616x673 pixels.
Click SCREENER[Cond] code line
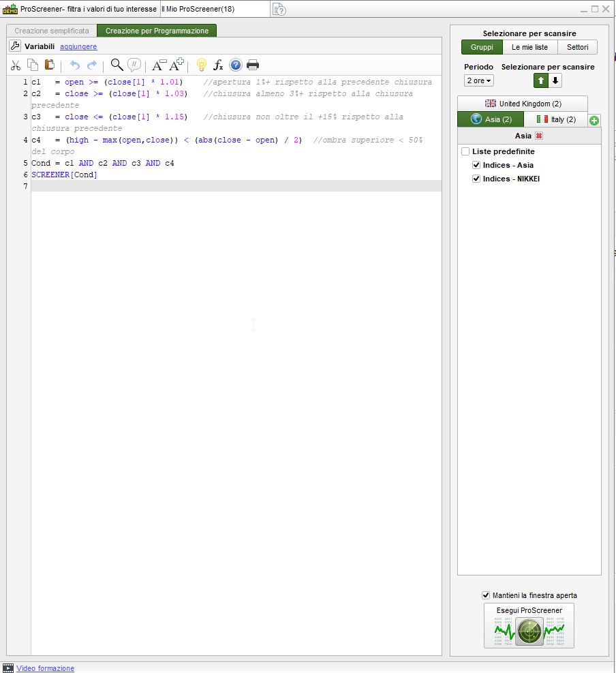tap(64, 175)
